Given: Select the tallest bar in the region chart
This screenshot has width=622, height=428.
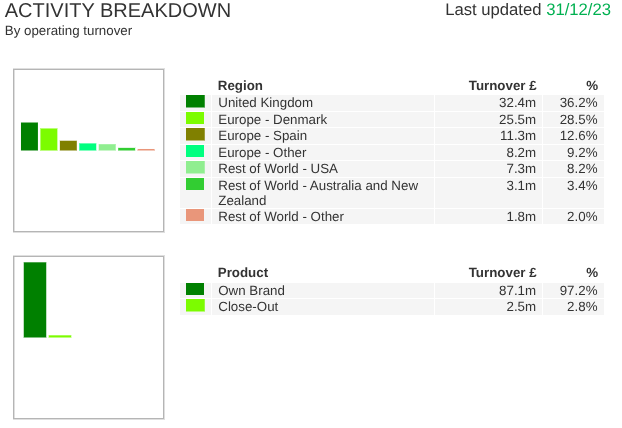Looking at the screenshot, I should point(29,136).
